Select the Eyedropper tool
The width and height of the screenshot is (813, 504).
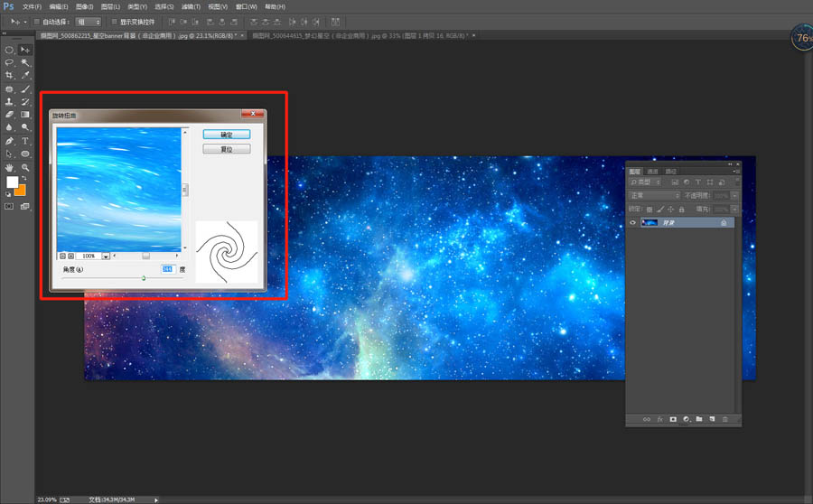[25, 76]
